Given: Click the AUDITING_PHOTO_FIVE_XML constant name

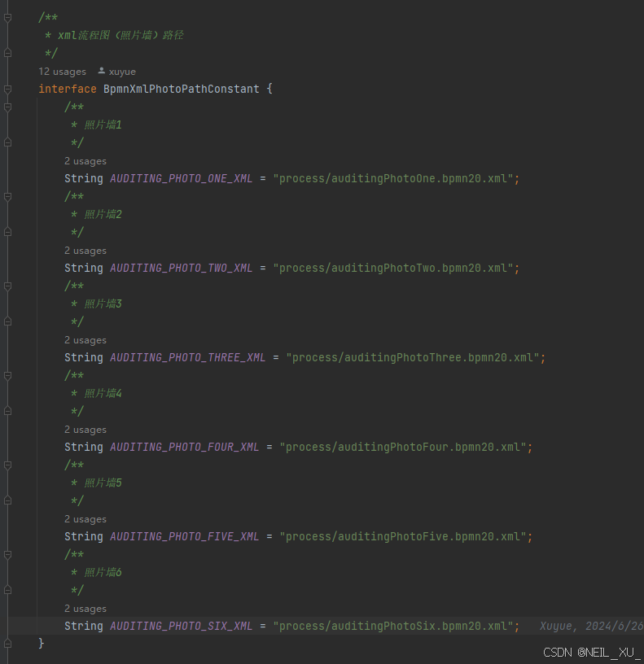Looking at the screenshot, I should pos(184,536).
